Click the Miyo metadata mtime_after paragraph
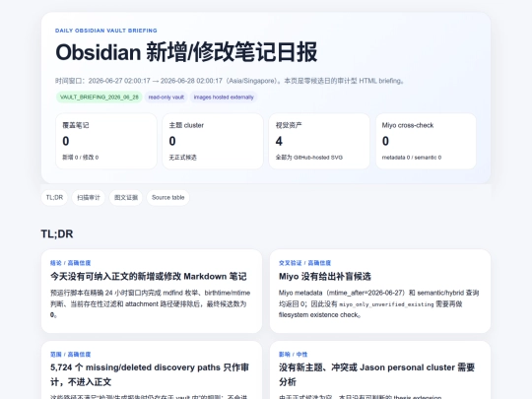This screenshot has height=399, width=532. coord(378,303)
